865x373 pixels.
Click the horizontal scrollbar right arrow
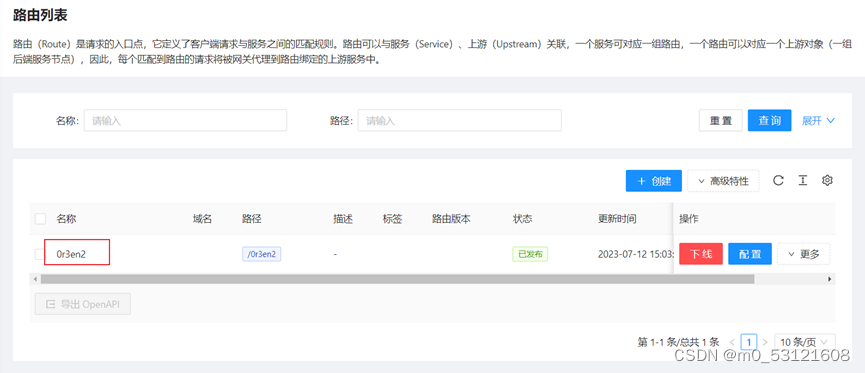pyautogui.click(x=829, y=280)
